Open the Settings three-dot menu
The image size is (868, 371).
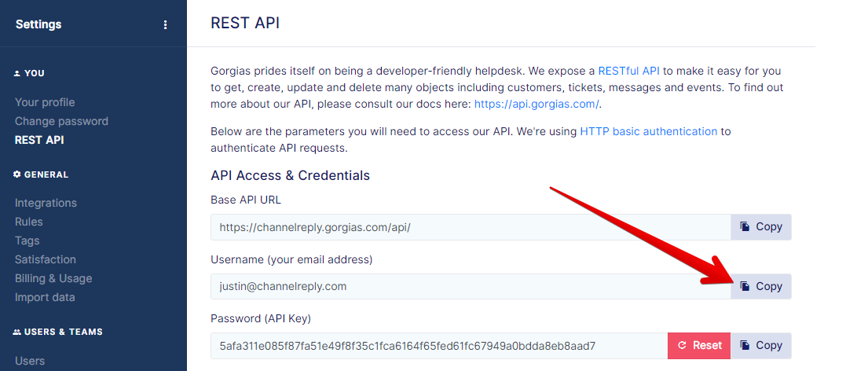click(x=165, y=25)
